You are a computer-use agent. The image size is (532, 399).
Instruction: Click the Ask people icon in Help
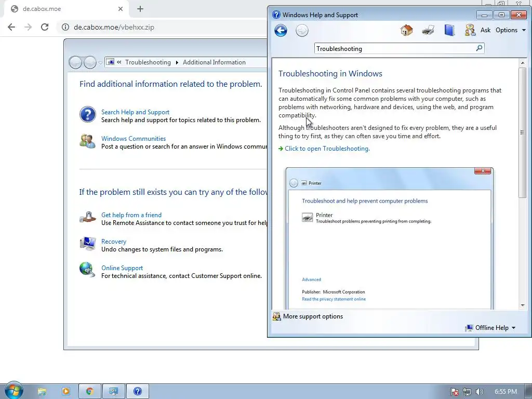(470, 30)
